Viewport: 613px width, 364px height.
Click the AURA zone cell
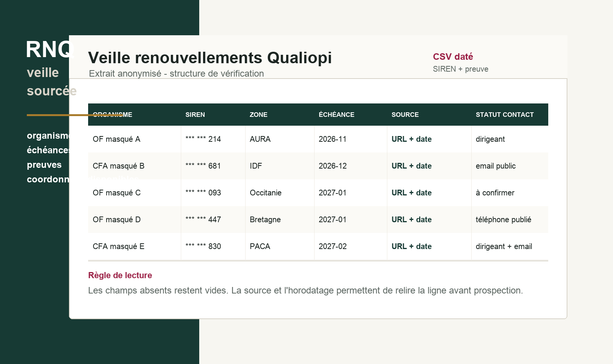[x=280, y=139]
